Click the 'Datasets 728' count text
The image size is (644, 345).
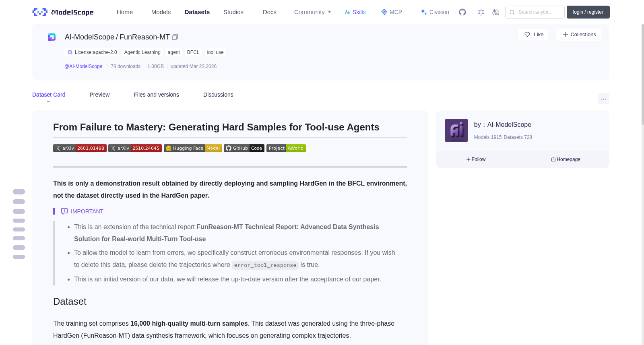tap(518, 137)
